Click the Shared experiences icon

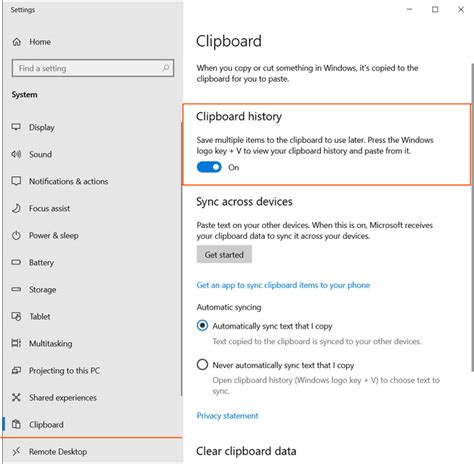click(x=16, y=397)
